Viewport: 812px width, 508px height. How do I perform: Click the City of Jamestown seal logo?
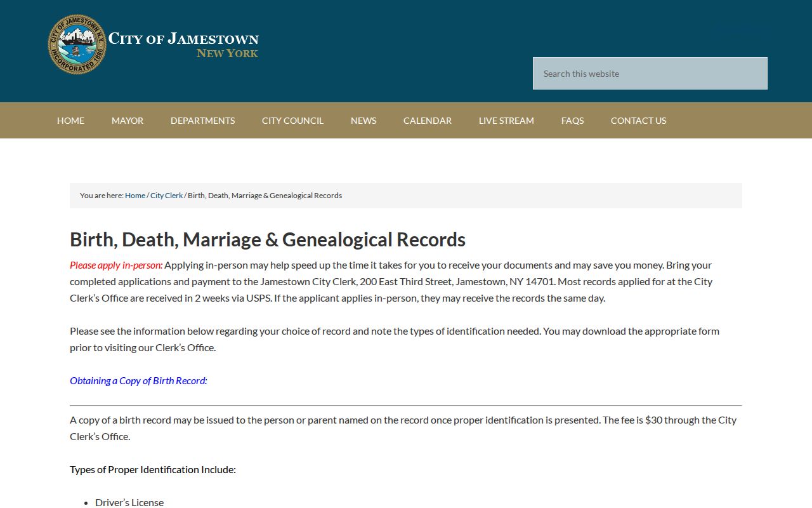(77, 44)
